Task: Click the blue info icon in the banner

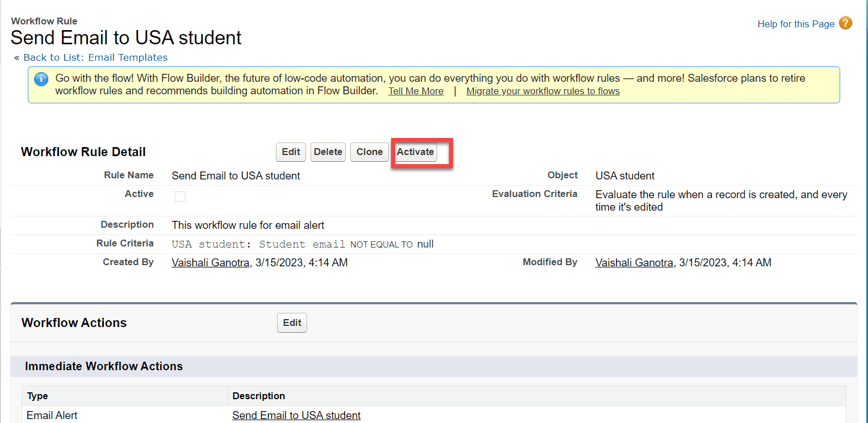Action: click(x=41, y=79)
